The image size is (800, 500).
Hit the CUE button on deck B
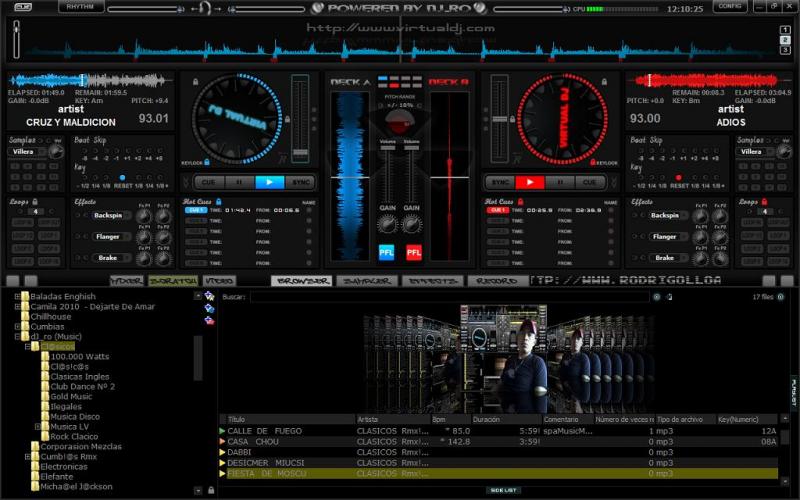[x=590, y=182]
